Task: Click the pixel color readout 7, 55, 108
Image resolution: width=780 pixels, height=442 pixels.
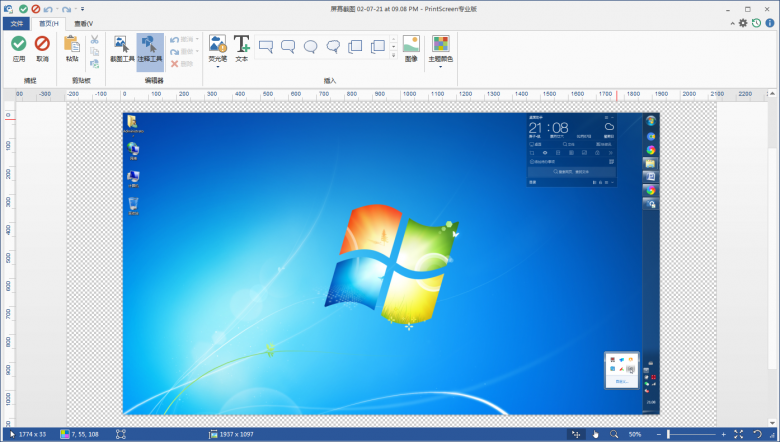Action: [x=80, y=434]
